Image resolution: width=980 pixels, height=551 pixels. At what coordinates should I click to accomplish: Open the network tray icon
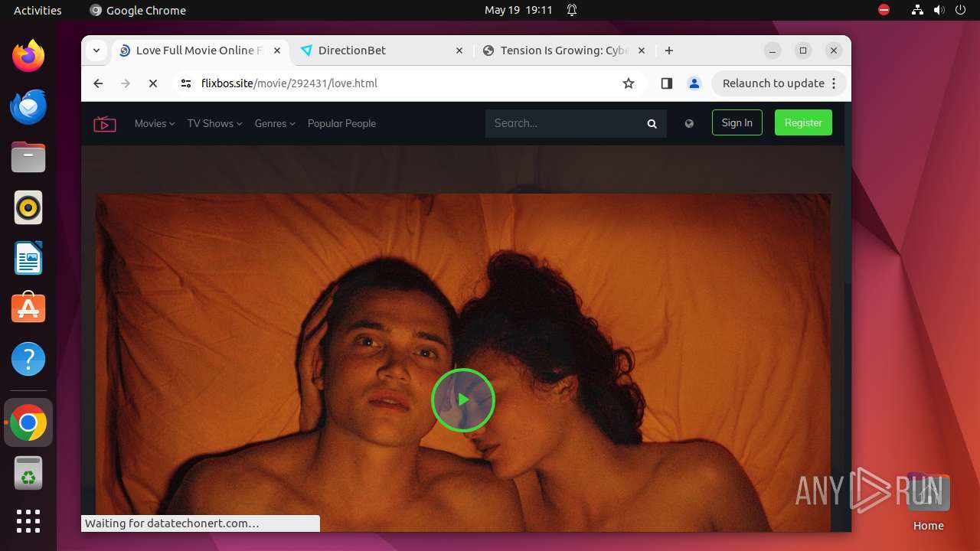pyautogui.click(x=917, y=10)
